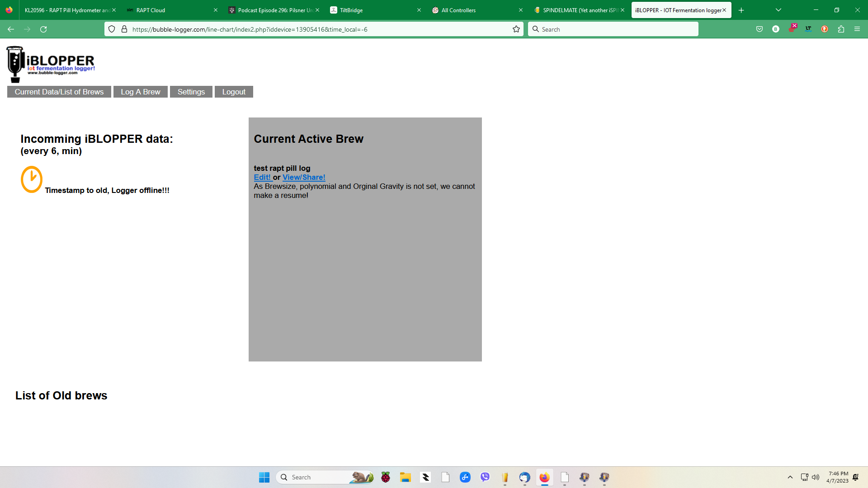Open File Explorer from the taskbar
The width and height of the screenshot is (868, 488).
[406, 477]
